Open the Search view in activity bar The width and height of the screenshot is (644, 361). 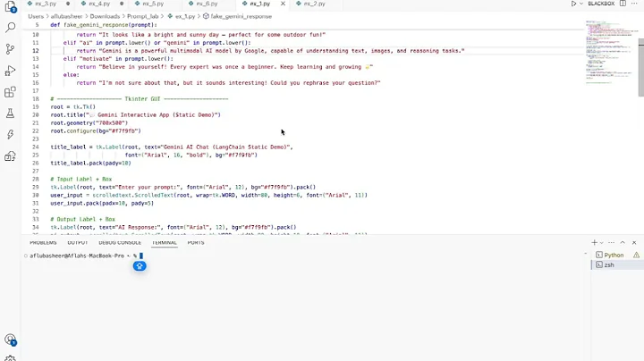(10, 28)
